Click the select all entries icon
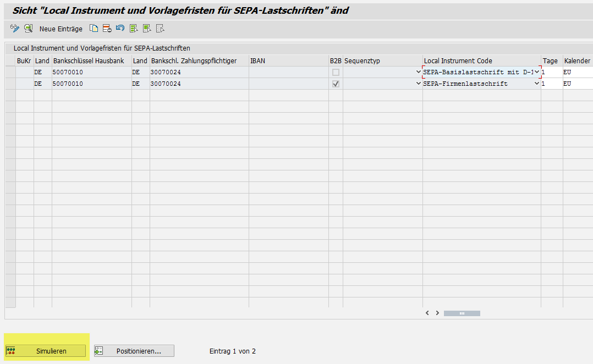The width and height of the screenshot is (593, 364). point(134,29)
